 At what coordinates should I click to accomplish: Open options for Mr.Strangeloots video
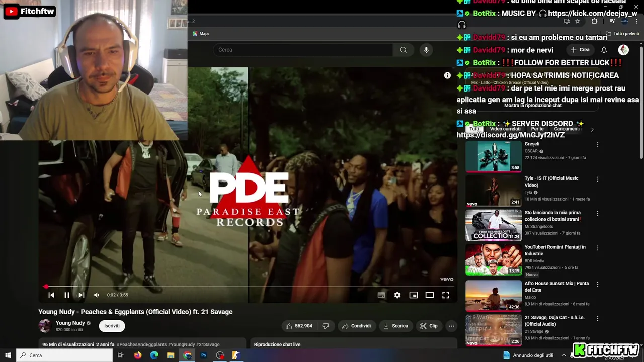point(597,213)
